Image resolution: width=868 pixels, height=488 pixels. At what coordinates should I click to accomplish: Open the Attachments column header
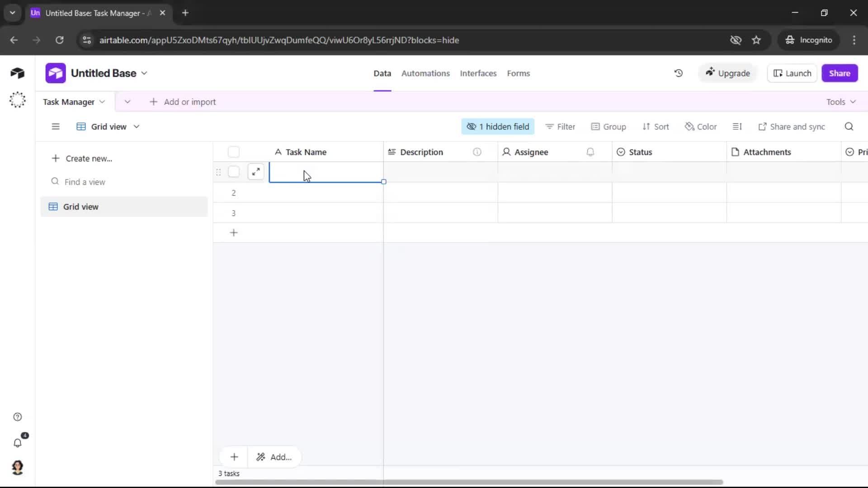(x=783, y=152)
